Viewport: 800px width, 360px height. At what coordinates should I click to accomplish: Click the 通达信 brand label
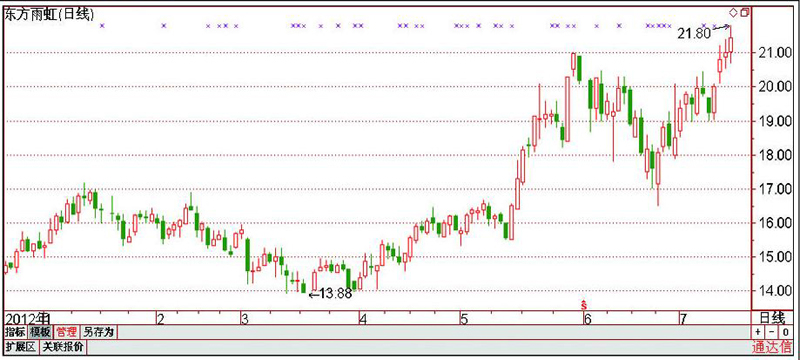(772, 348)
